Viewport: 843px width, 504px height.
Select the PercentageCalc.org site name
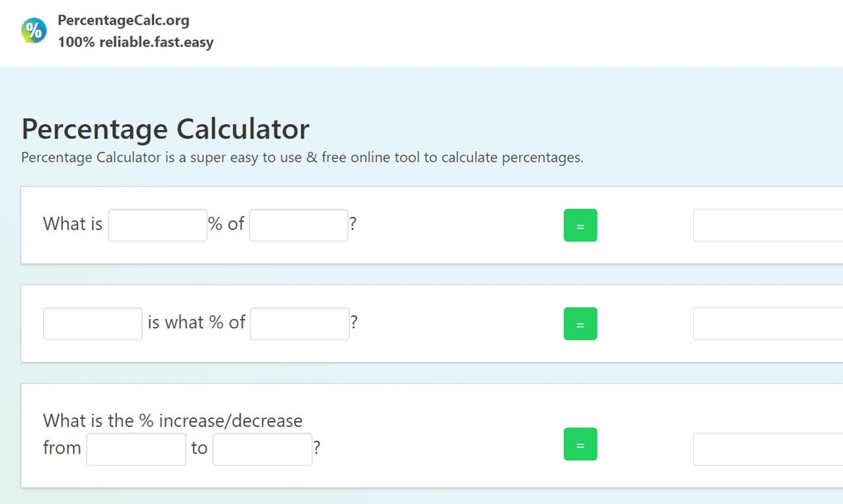123,20
